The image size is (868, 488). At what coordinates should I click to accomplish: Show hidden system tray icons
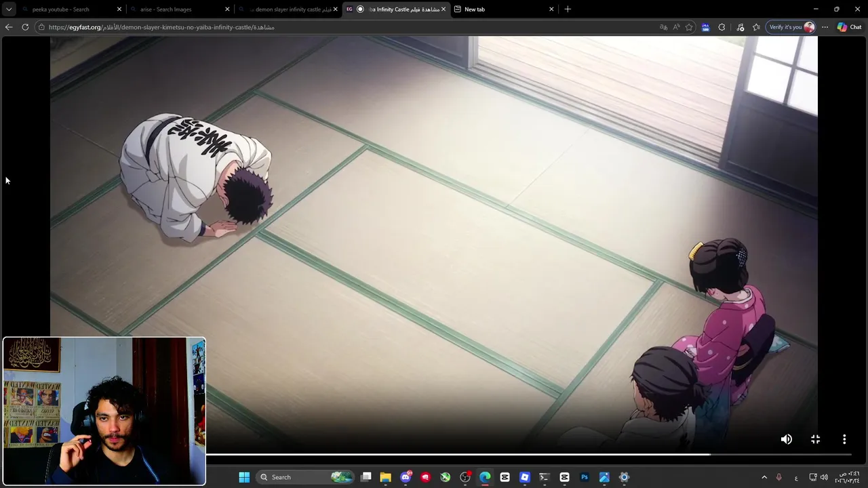764,477
